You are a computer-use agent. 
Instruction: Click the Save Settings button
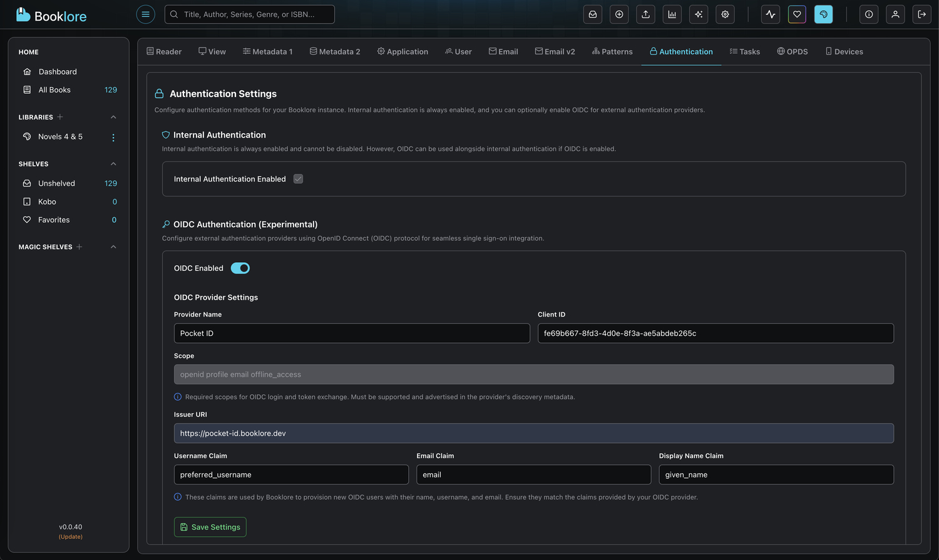coord(210,527)
